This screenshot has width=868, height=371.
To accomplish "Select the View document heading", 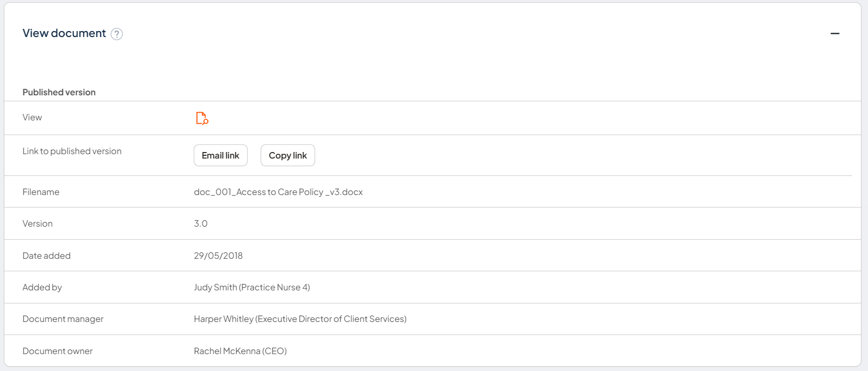I will [x=64, y=33].
